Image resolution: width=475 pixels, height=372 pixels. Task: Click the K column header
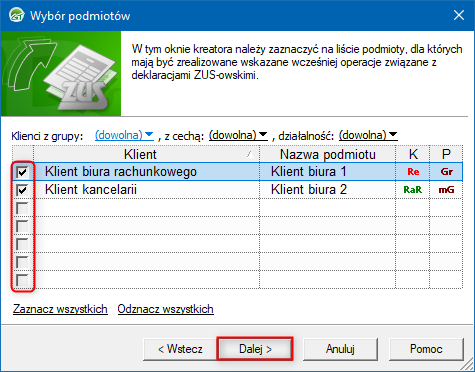[x=413, y=154]
